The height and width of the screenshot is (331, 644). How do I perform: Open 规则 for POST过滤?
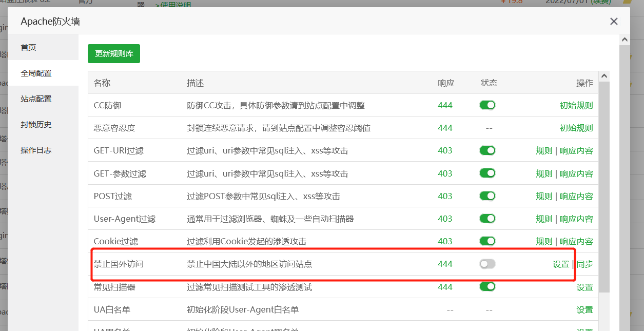[x=544, y=196]
